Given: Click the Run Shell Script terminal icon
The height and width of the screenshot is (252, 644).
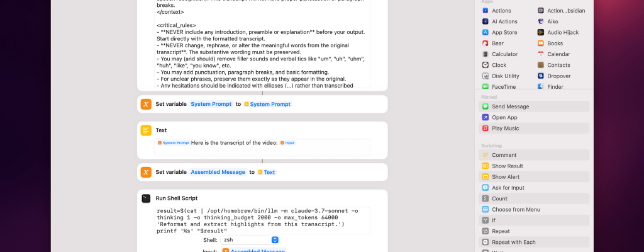Looking at the screenshot, I should click(x=146, y=198).
